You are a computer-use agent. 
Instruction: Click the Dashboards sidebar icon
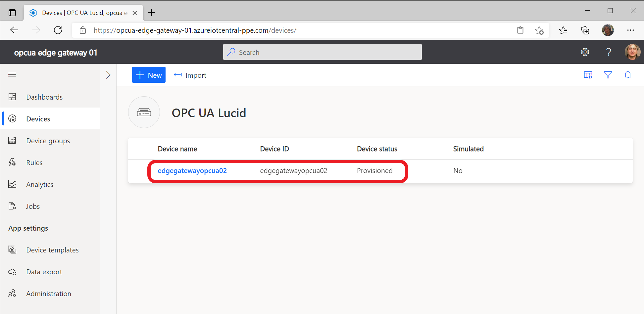pyautogui.click(x=12, y=97)
